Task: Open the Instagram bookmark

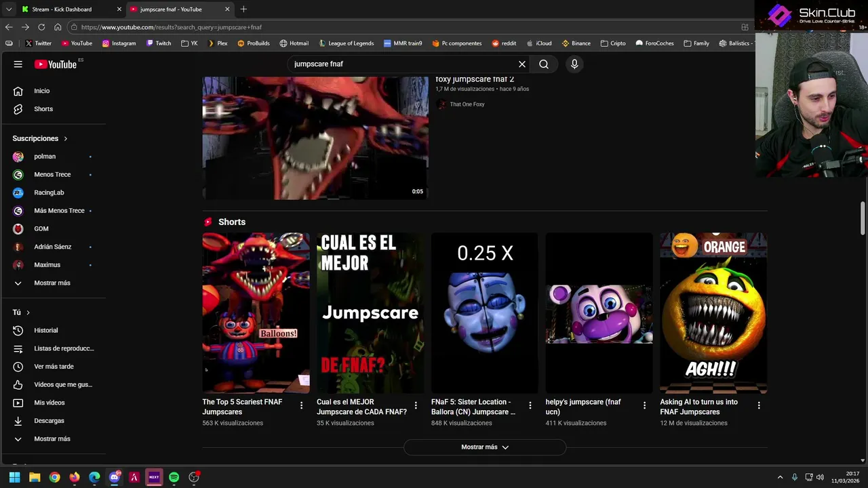Action: [x=119, y=43]
